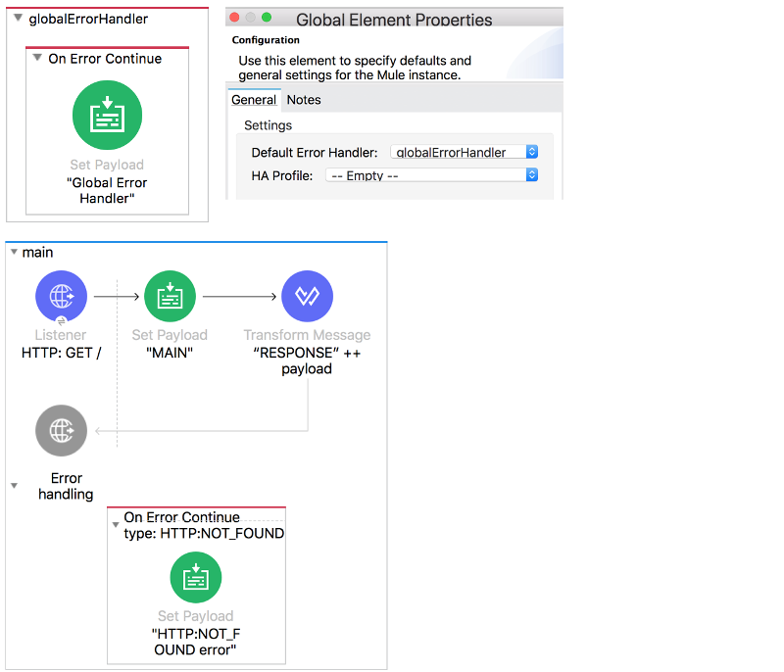Close the Global Element Properties window

tap(233, 17)
